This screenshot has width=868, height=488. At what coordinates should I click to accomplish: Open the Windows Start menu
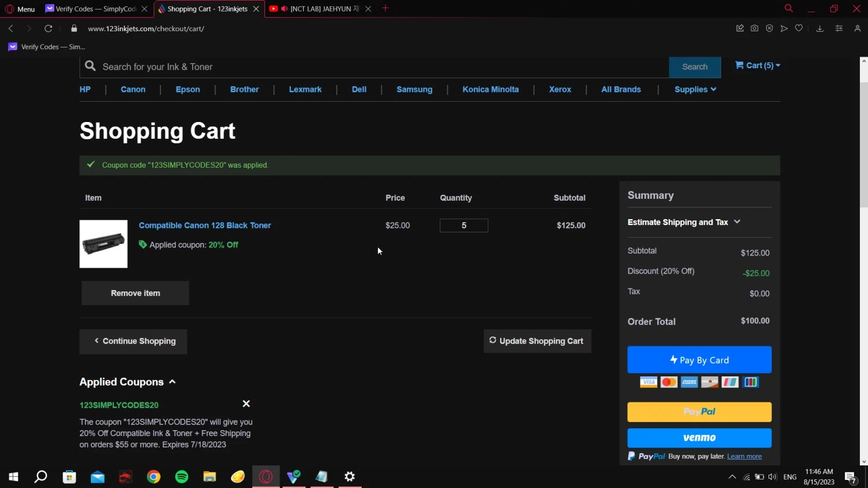click(x=13, y=476)
